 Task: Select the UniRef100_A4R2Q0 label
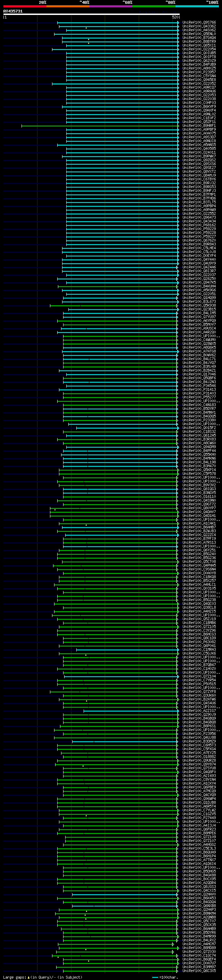pos(199,332)
